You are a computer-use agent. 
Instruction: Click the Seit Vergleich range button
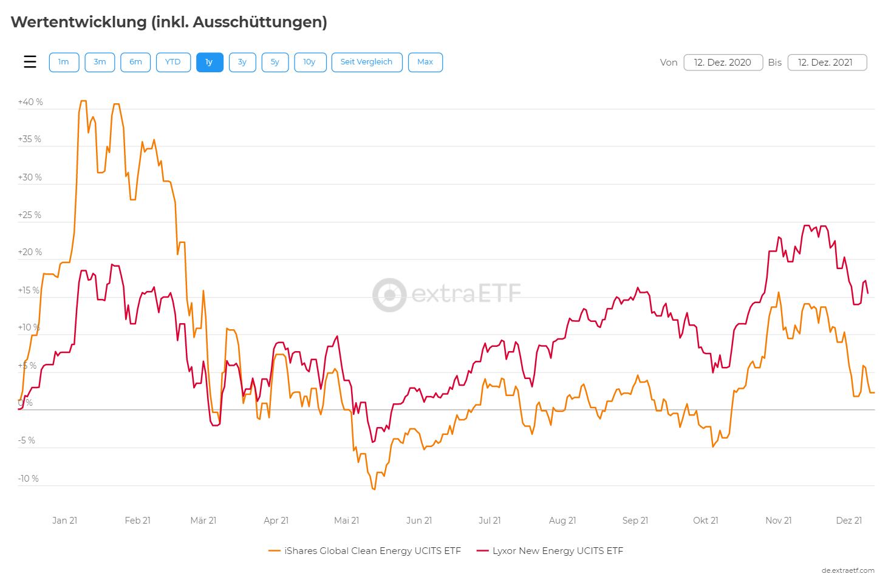click(366, 62)
